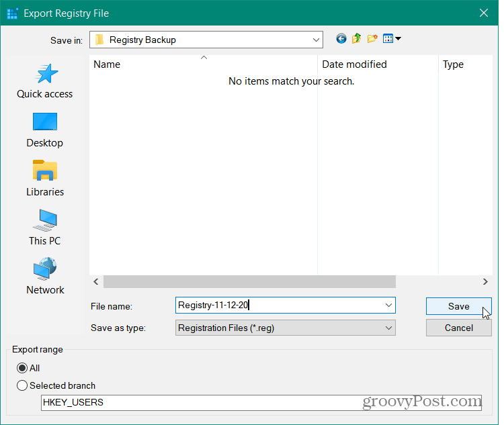Open the View Menu icon
The height and width of the screenshot is (425, 504).
[x=388, y=39]
